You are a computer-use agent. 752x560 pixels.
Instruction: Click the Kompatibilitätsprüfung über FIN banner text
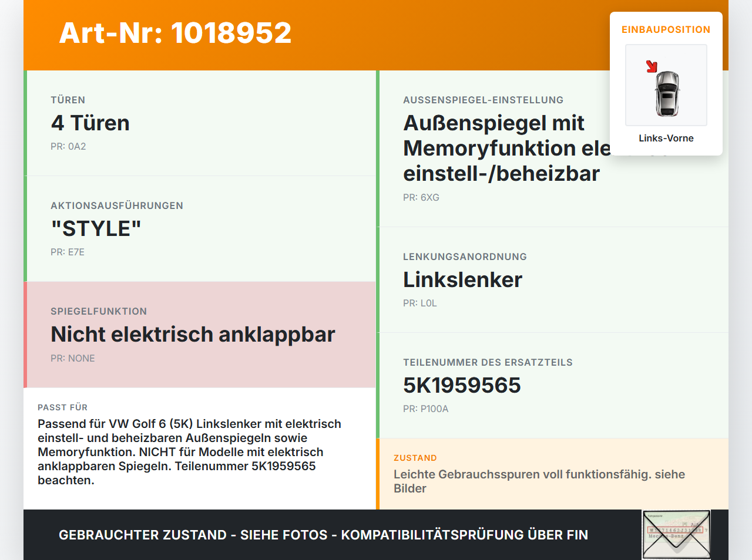tap(323, 535)
